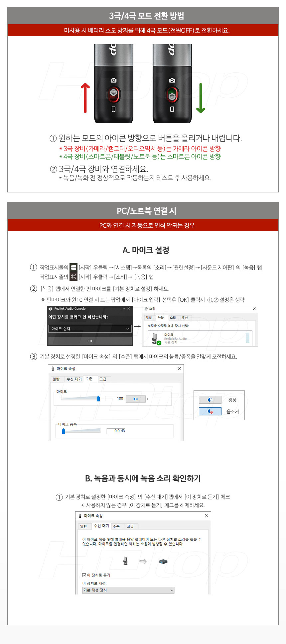
Task: Toggle the 이 장치로 듣기 checkbox
Action: coord(84,575)
